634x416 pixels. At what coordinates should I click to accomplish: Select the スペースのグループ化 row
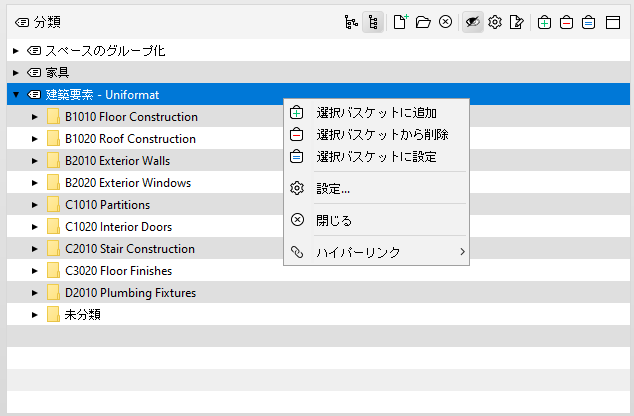coord(318,51)
